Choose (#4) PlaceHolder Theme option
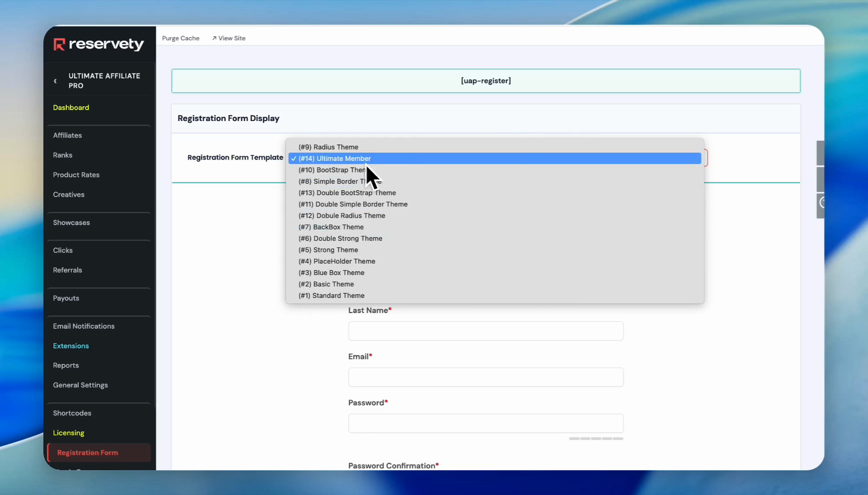This screenshot has height=495, width=868. click(337, 261)
